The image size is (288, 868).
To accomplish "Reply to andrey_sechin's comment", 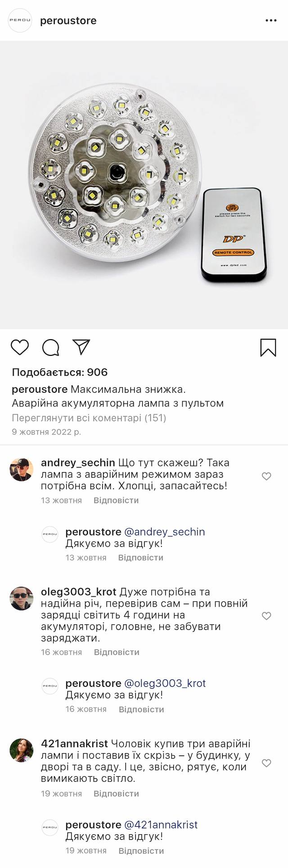I will point(116,500).
